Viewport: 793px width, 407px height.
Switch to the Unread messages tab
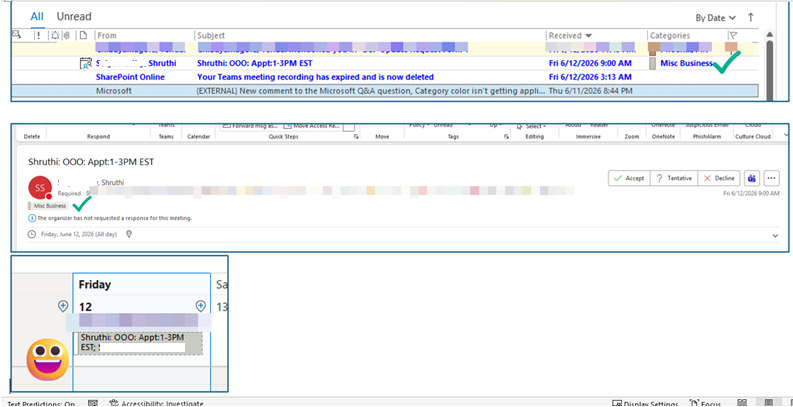pyautogui.click(x=74, y=17)
